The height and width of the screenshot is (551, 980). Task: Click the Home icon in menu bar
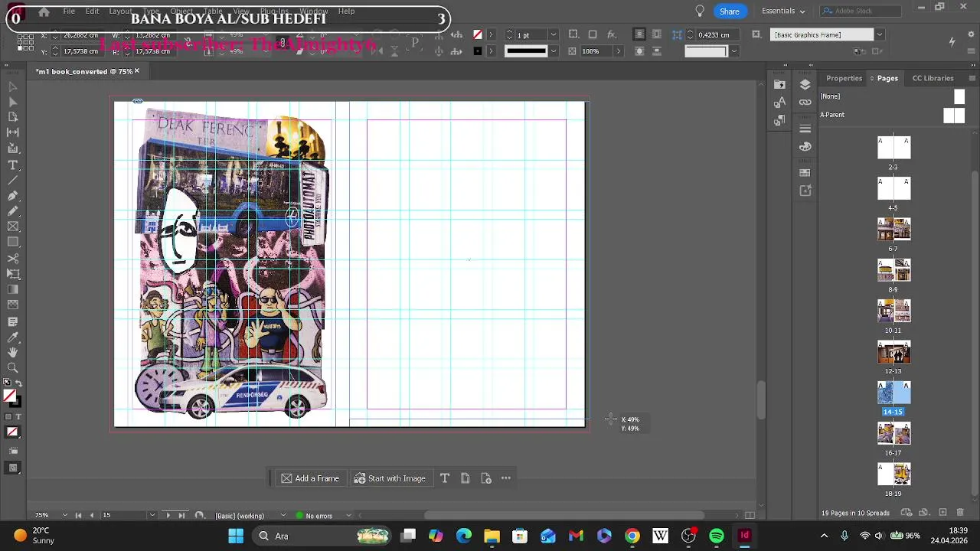(44, 11)
